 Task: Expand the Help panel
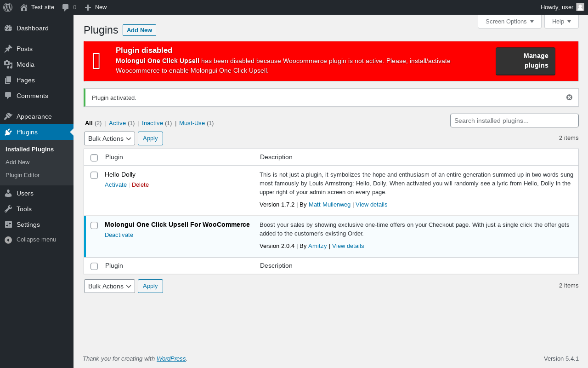coord(561,21)
